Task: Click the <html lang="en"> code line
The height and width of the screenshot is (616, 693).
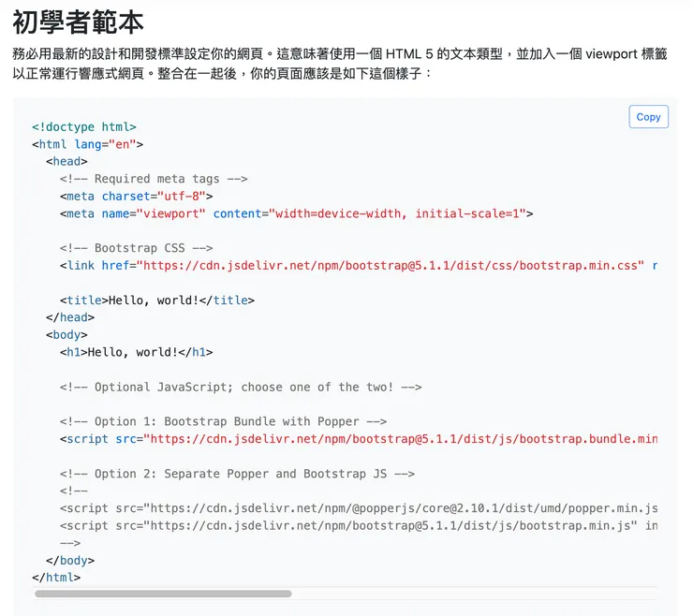Action: (87, 144)
